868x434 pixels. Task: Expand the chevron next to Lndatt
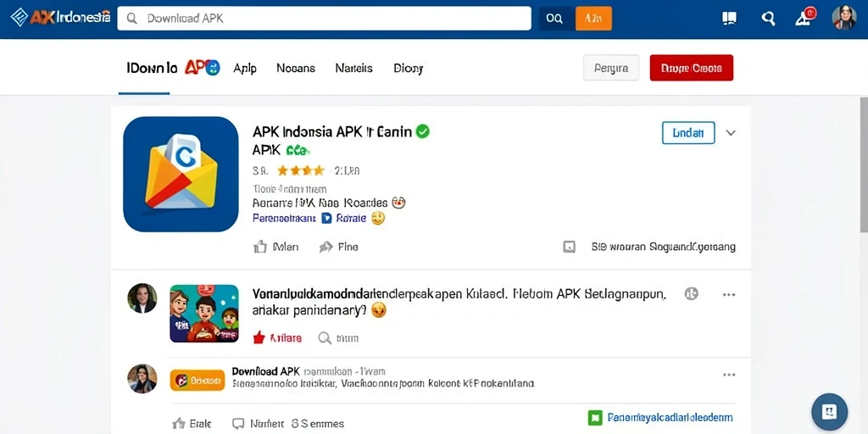(731, 133)
